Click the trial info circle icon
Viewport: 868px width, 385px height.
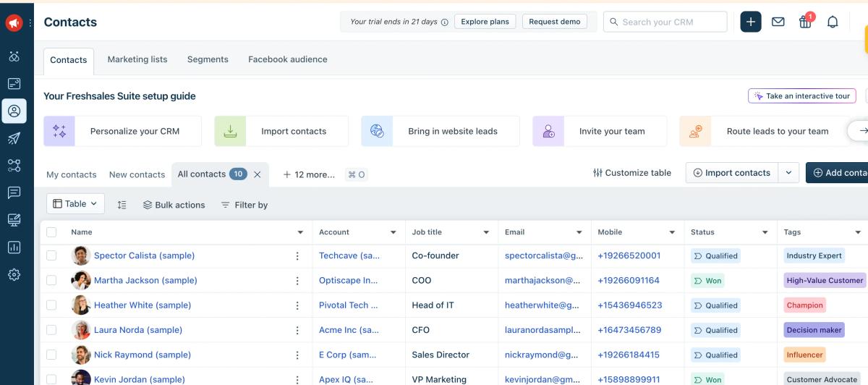444,22
